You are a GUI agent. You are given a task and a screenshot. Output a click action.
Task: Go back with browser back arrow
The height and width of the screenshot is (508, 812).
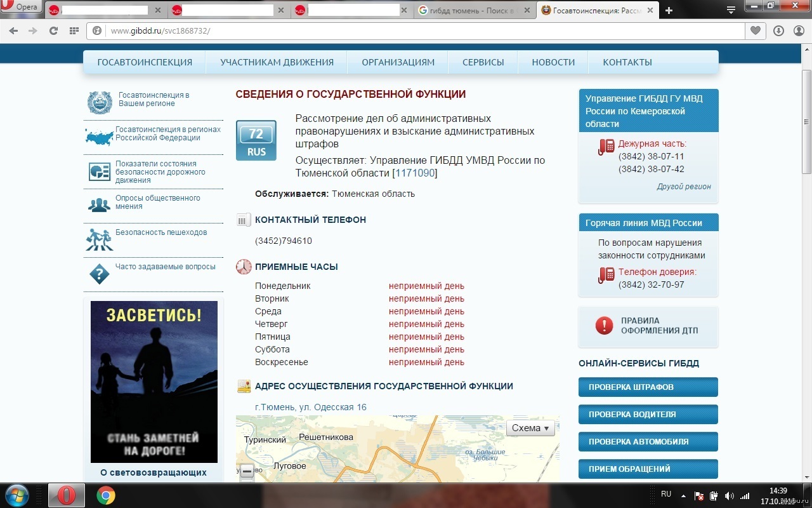pos(13,30)
